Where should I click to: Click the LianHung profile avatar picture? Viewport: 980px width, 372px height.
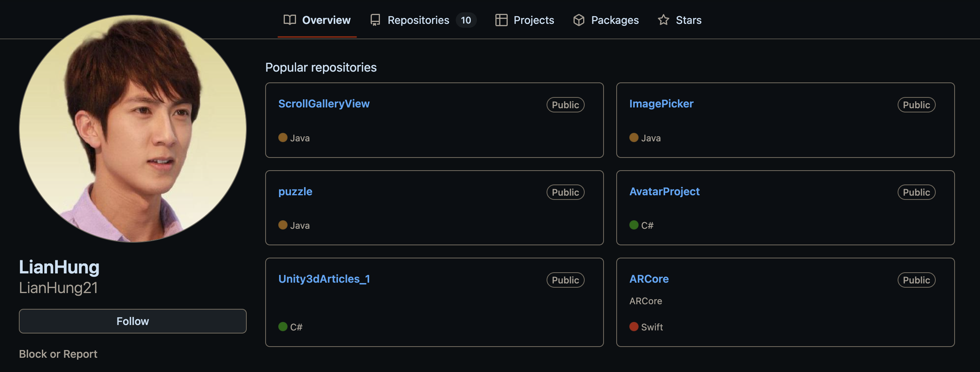[x=132, y=129]
